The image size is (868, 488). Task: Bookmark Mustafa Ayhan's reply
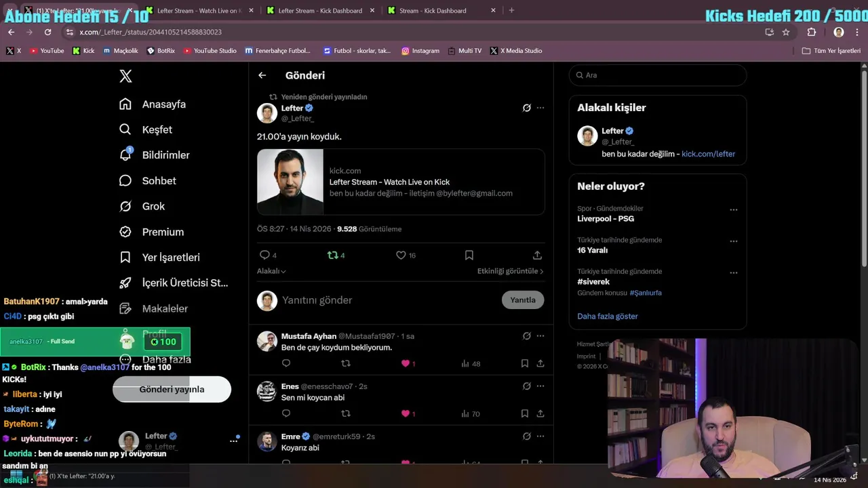[x=525, y=364]
